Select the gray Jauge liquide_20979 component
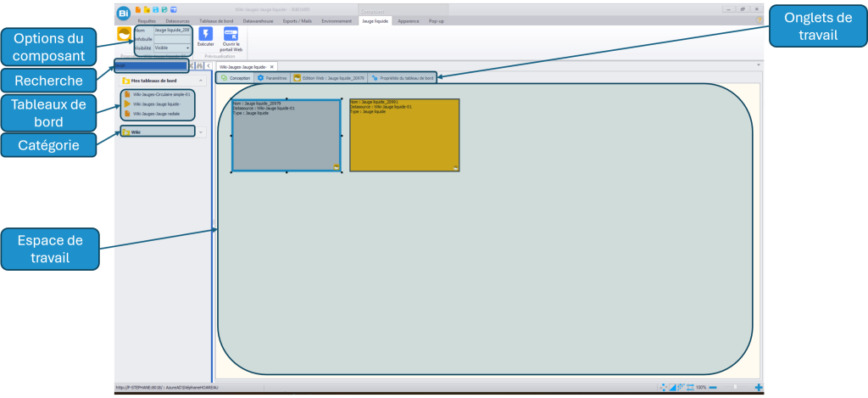The width and height of the screenshot is (868, 398). 287,135
